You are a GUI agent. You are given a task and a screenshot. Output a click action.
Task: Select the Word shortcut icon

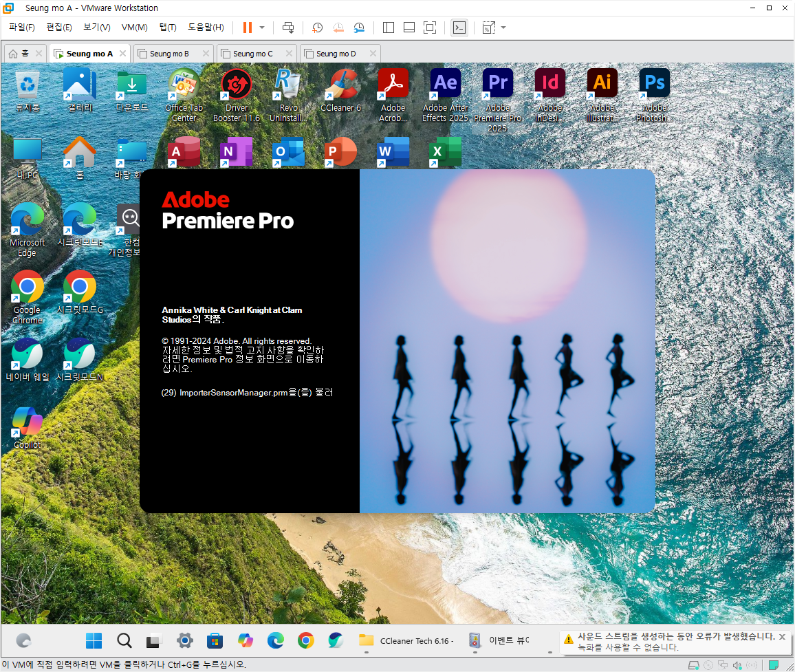393,151
